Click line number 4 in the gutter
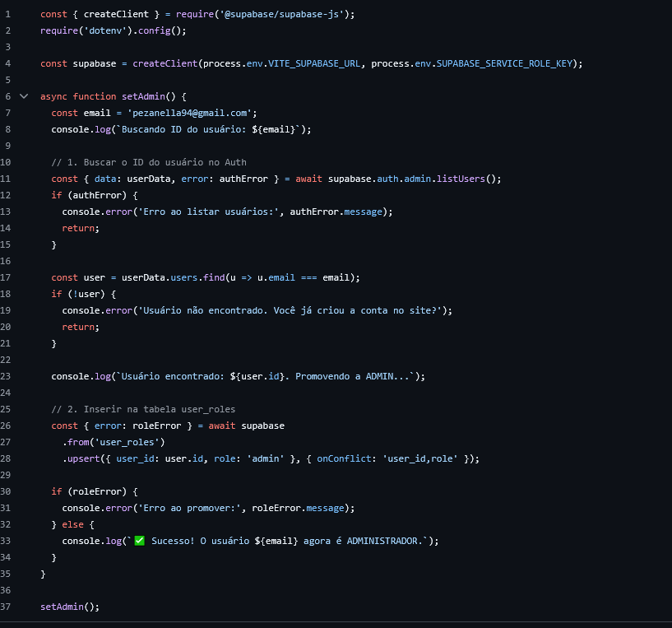Viewport: 672px width, 628px height. (x=7, y=63)
